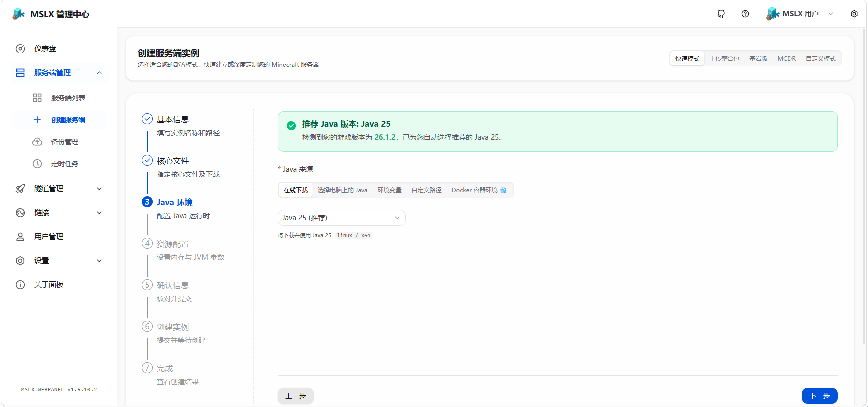The image size is (868, 407).
Task: Click the plus icon for 创建服务端
Action: 37,120
